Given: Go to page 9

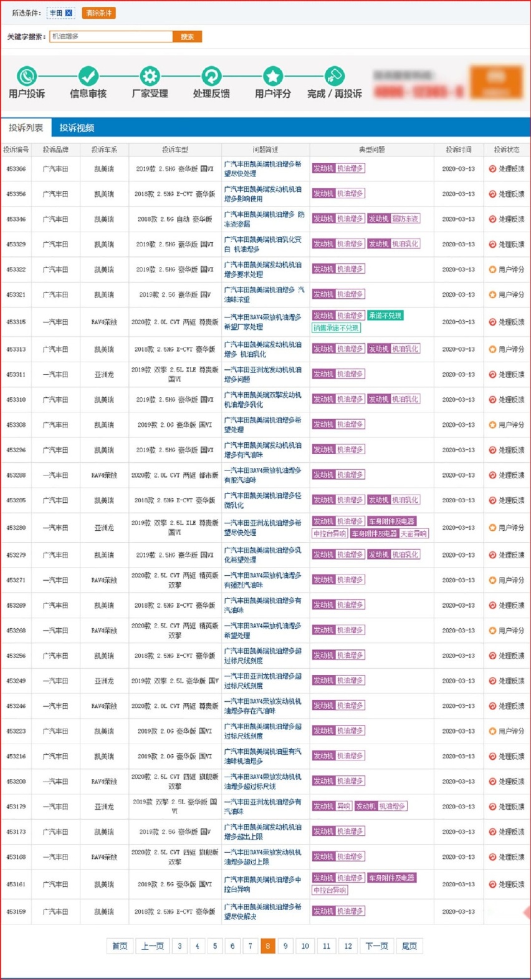Looking at the screenshot, I should pyautogui.click(x=285, y=946).
